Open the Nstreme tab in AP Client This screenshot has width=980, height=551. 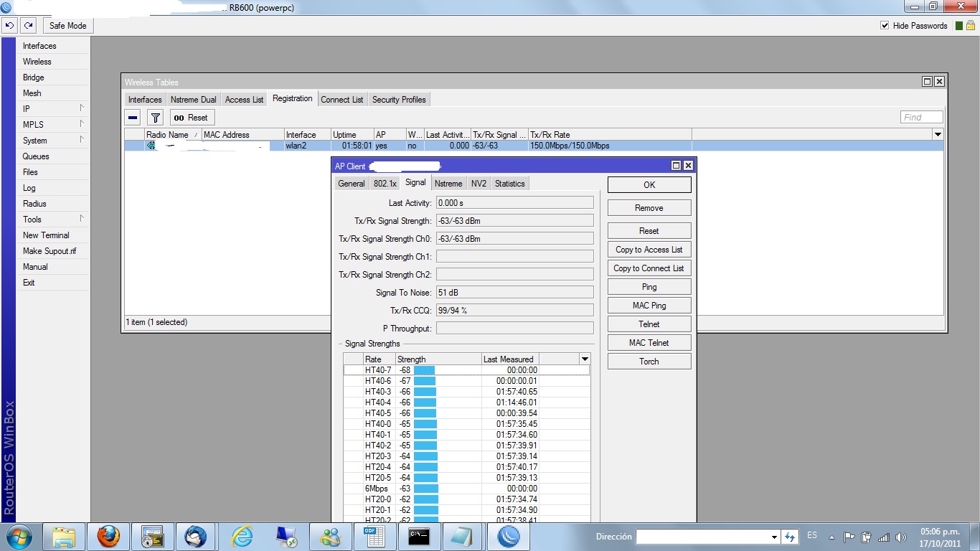point(448,184)
